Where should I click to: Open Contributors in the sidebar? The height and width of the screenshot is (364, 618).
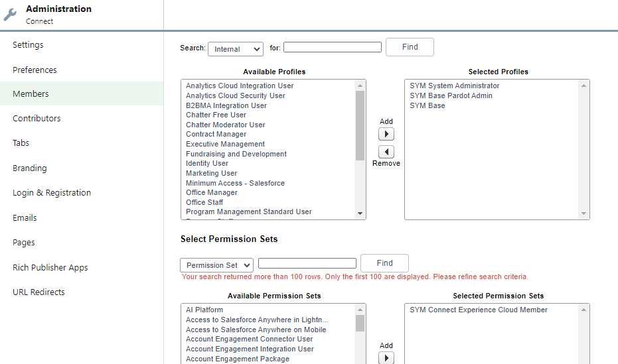point(37,119)
